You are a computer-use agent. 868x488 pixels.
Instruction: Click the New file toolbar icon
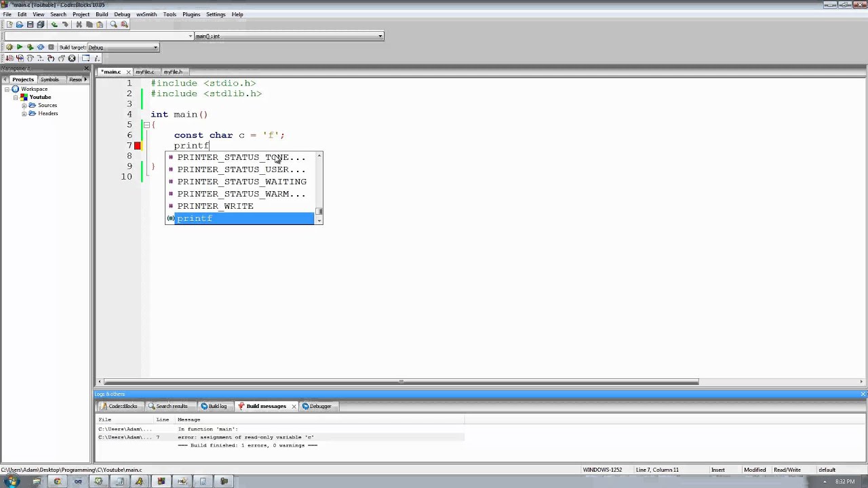click(9, 24)
